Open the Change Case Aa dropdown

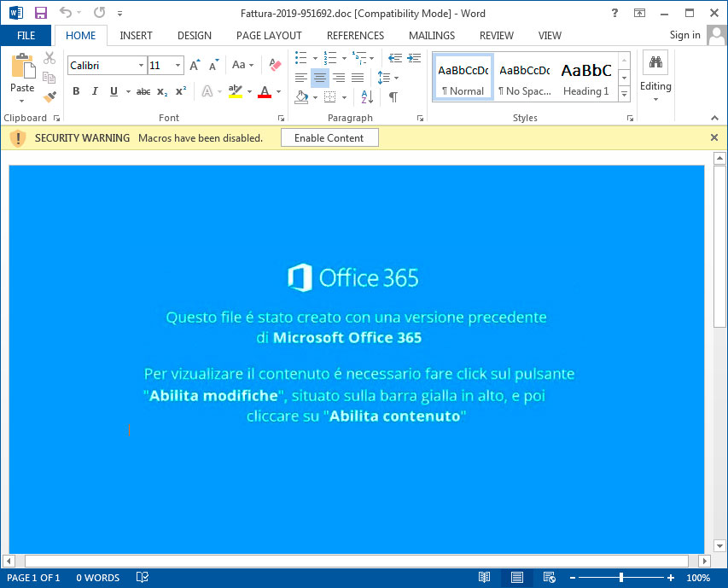243,65
